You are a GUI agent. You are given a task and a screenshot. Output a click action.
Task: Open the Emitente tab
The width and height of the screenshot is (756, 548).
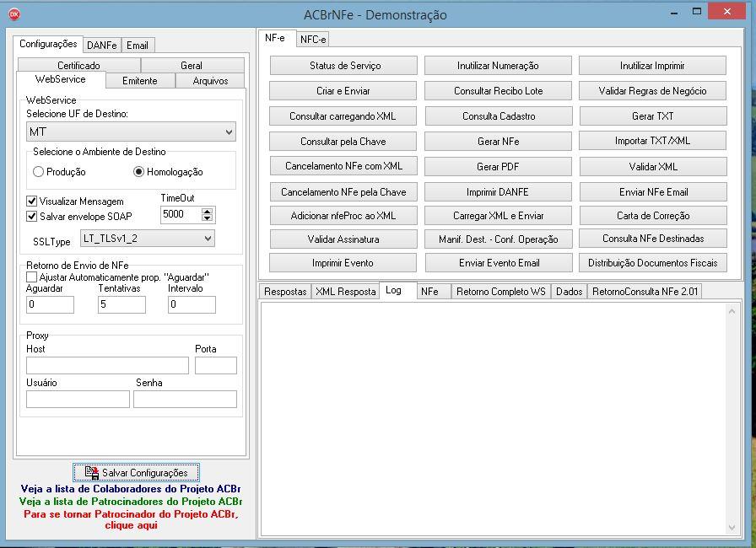coord(140,80)
